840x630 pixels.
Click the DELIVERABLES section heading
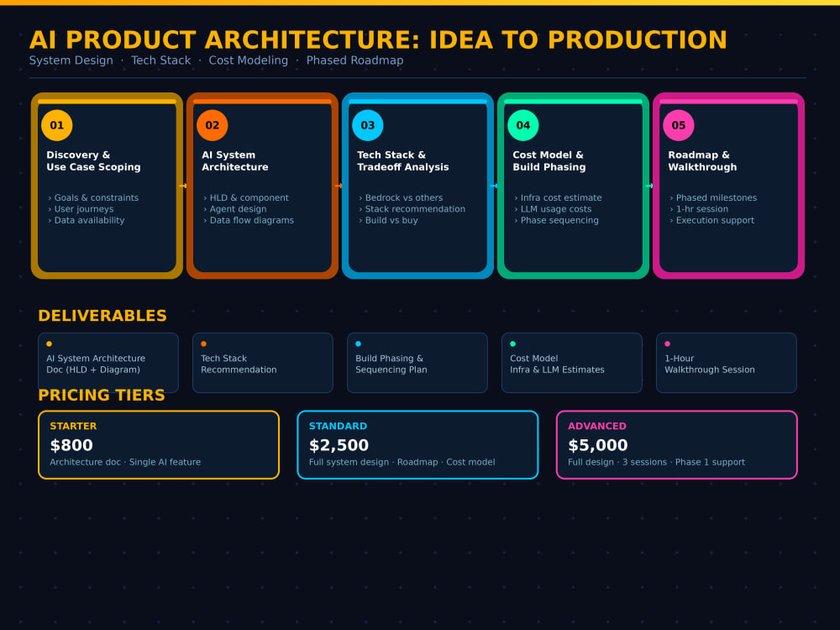point(102,316)
